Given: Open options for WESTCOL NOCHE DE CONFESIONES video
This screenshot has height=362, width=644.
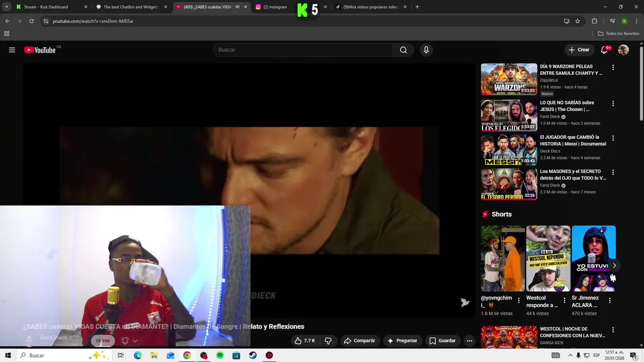Looking at the screenshot, I should coord(613,330).
